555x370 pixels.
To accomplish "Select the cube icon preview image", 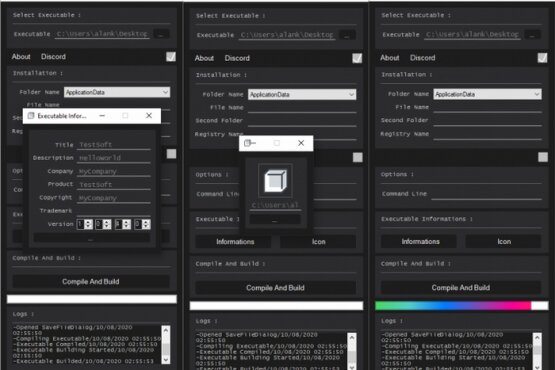I will (275, 180).
